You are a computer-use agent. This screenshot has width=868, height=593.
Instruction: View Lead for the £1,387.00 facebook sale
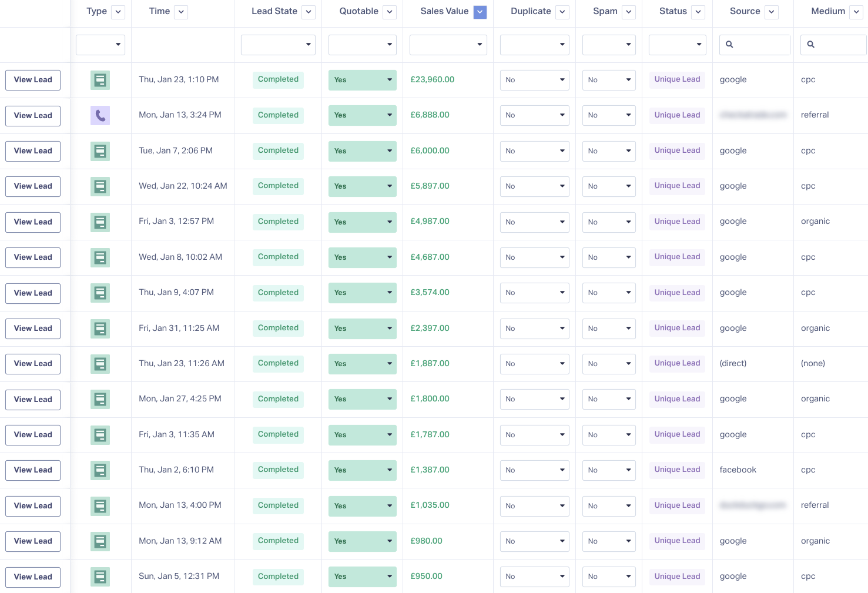coord(33,470)
